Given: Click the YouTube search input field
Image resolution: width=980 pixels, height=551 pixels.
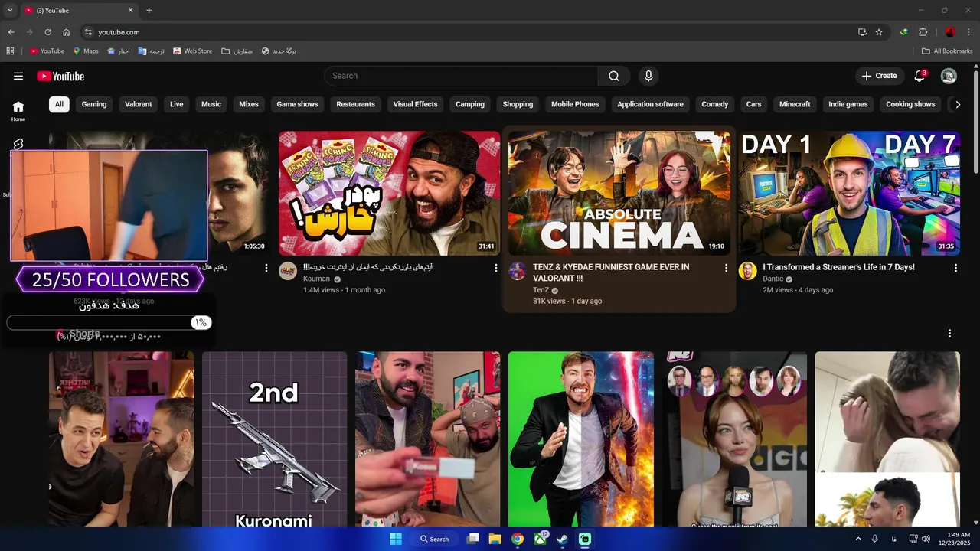Looking at the screenshot, I should [x=461, y=76].
